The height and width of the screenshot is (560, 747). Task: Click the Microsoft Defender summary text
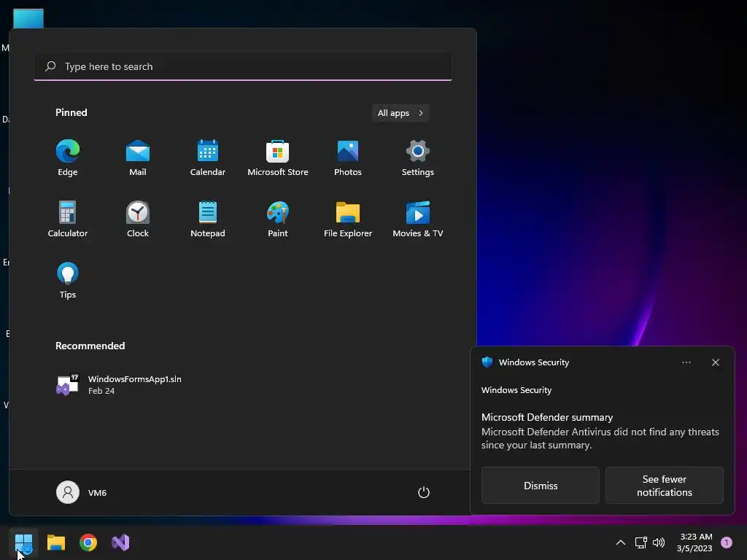point(547,417)
